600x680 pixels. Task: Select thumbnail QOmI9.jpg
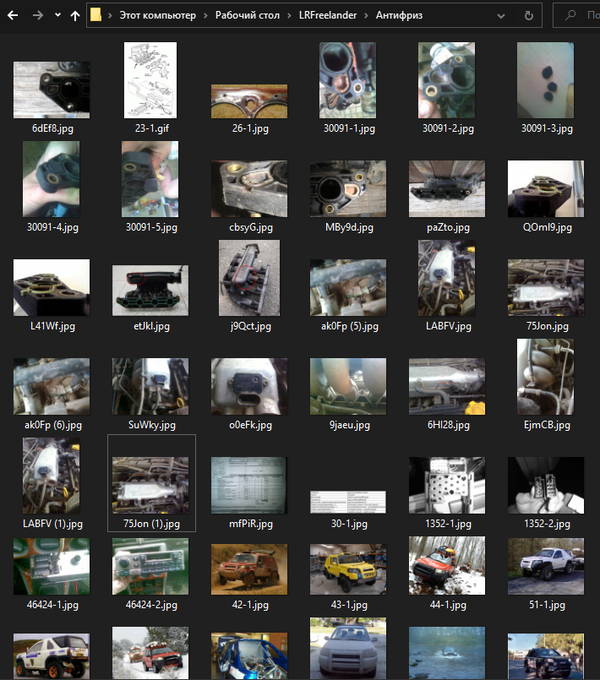546,189
